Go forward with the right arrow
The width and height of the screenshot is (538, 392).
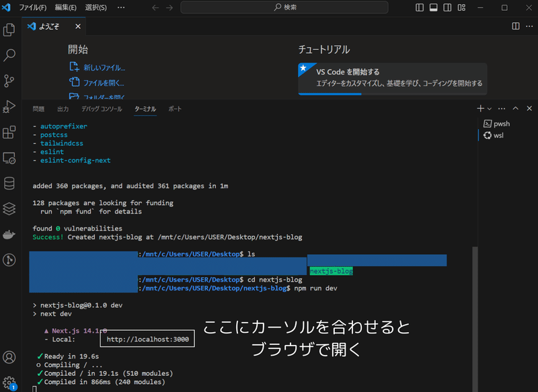coord(169,7)
